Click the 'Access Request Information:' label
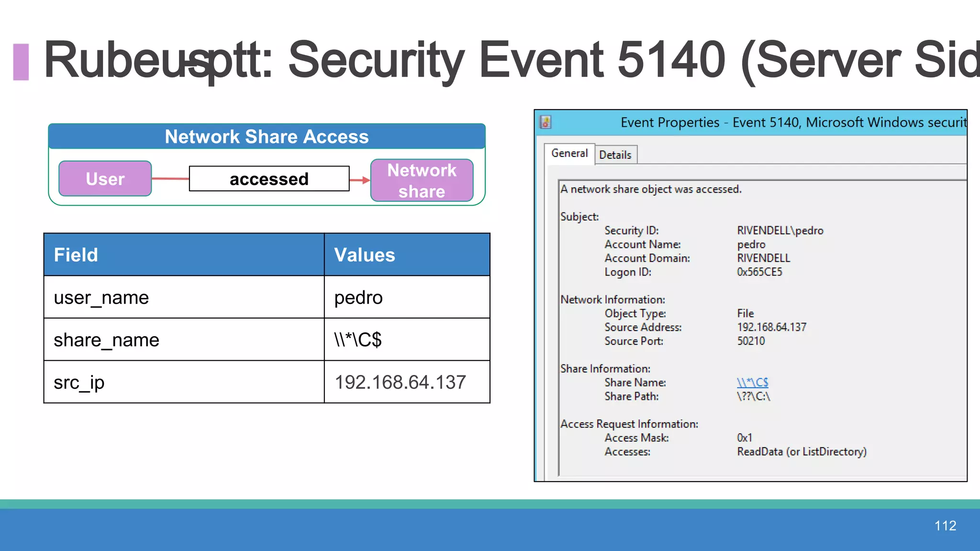 pyautogui.click(x=629, y=424)
